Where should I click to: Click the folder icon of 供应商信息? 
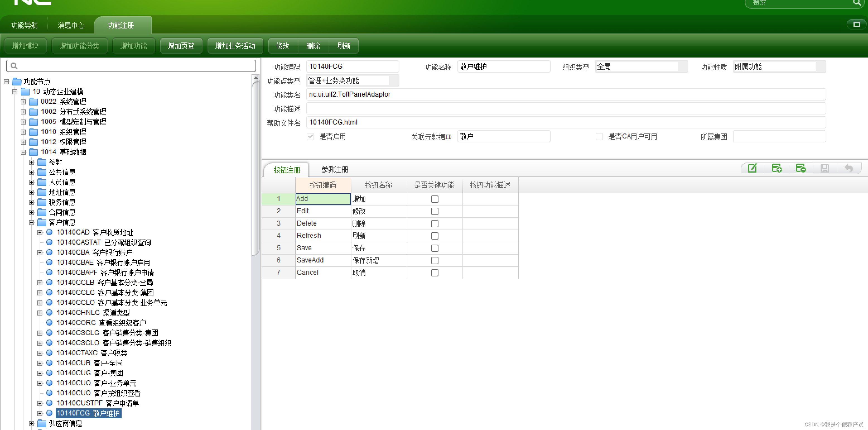tap(42, 423)
